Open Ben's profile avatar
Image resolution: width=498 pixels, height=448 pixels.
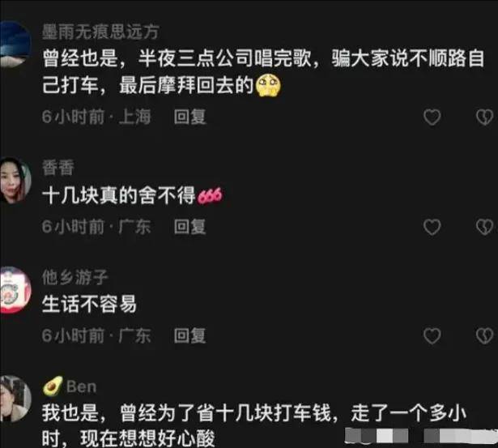click(x=15, y=399)
